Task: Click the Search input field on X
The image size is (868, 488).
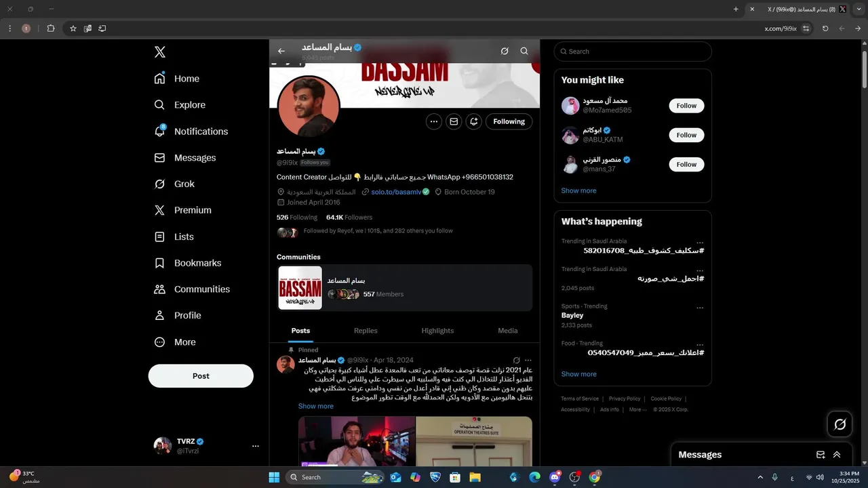Action: pyautogui.click(x=633, y=52)
